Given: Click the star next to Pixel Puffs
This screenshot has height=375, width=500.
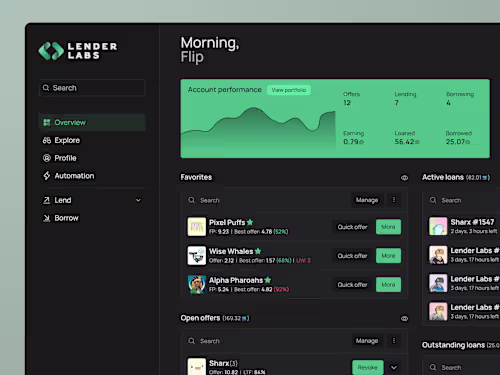Looking at the screenshot, I should pyautogui.click(x=250, y=222).
